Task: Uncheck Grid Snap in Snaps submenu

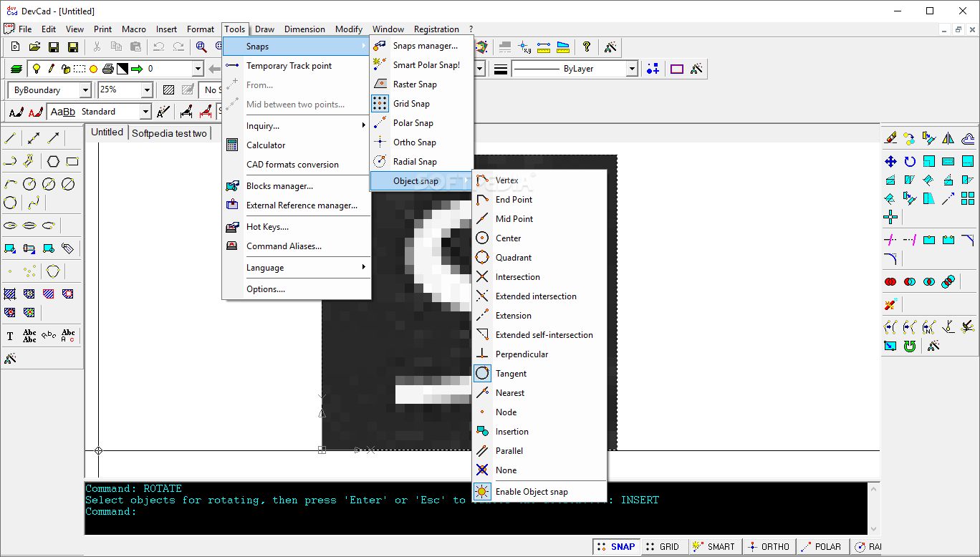Action: coord(422,104)
